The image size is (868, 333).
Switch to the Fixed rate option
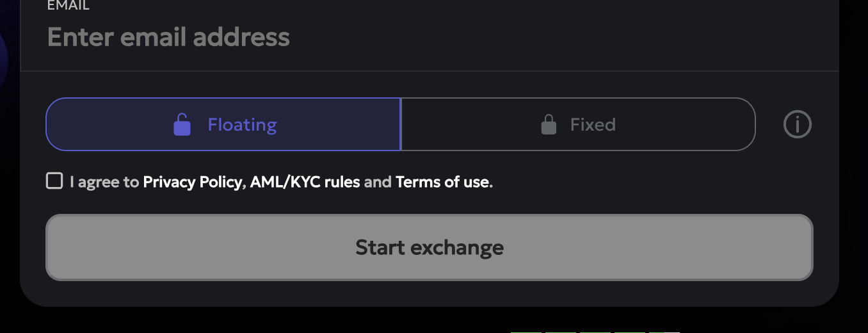click(578, 124)
